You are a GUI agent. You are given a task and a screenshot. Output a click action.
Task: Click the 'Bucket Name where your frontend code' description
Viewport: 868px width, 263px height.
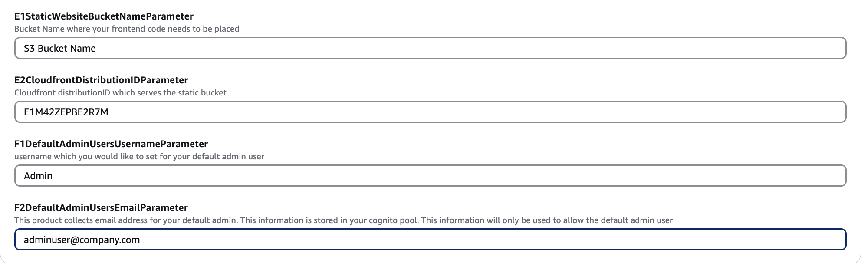coord(127,29)
